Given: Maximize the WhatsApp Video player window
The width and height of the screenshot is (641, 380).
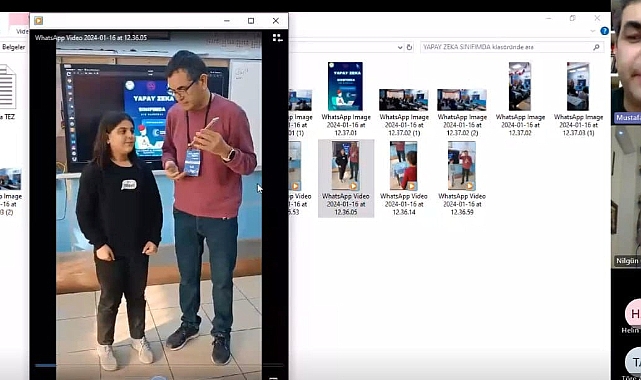Looking at the screenshot, I should click(x=251, y=21).
